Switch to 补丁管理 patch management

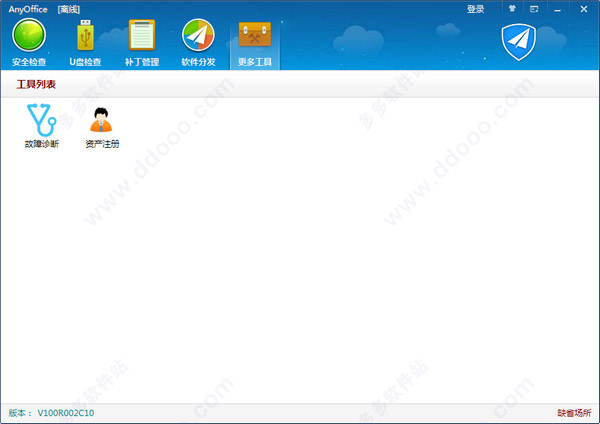(x=142, y=43)
